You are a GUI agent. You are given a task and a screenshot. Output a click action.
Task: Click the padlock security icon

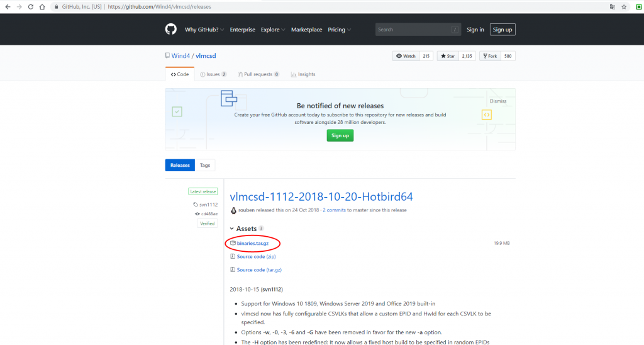[57, 6]
